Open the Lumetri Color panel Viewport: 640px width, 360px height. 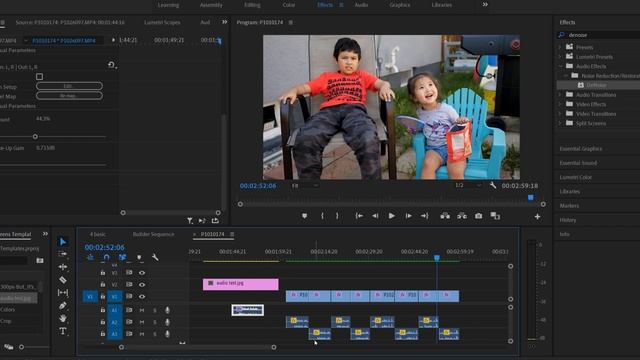click(576, 178)
